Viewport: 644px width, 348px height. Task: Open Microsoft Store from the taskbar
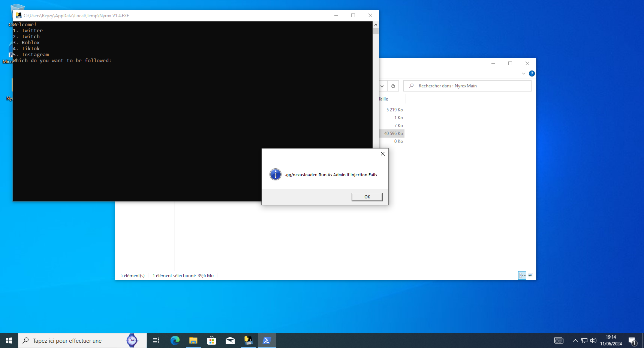click(212, 340)
